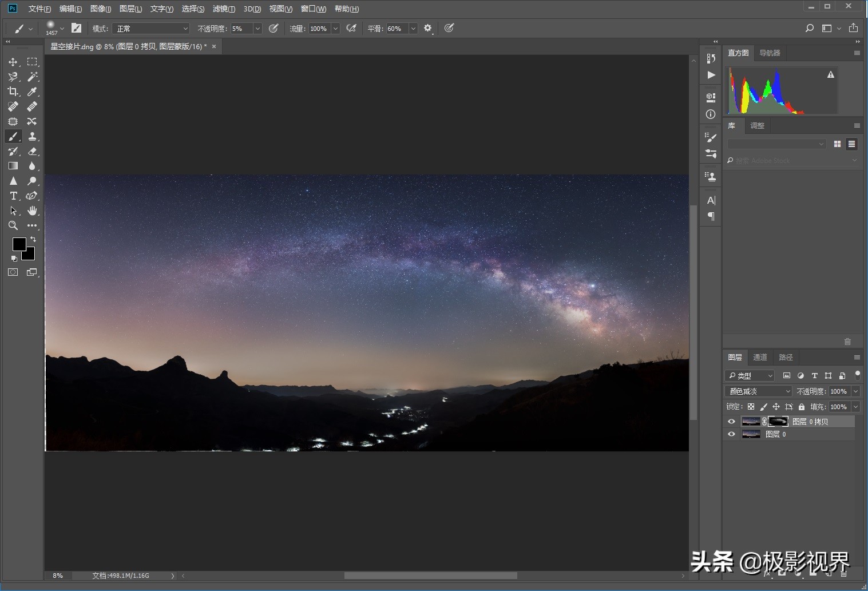This screenshot has width=868, height=591.
Task: Click the foreground color swatch
Action: (x=19, y=244)
